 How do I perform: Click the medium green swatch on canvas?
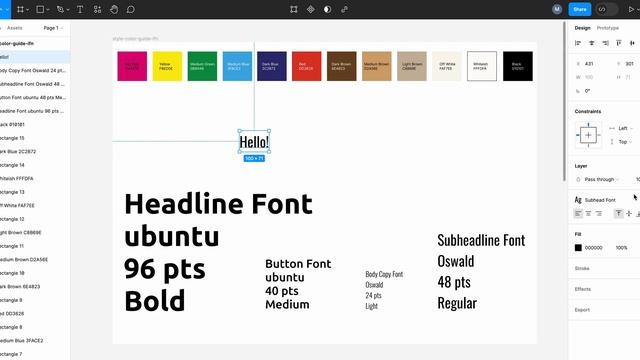click(x=202, y=66)
